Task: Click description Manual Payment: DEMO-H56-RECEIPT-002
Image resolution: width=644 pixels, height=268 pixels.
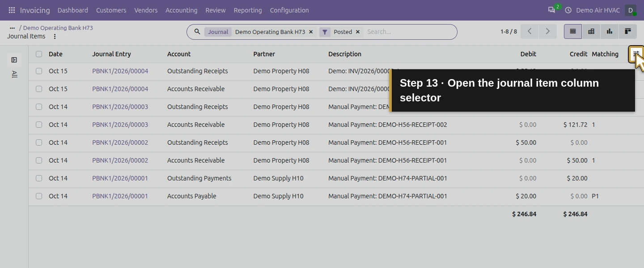Action: coord(388,125)
